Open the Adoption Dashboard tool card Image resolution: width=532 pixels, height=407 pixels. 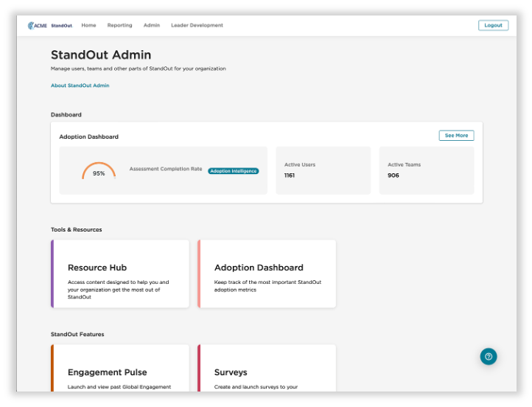267,274
